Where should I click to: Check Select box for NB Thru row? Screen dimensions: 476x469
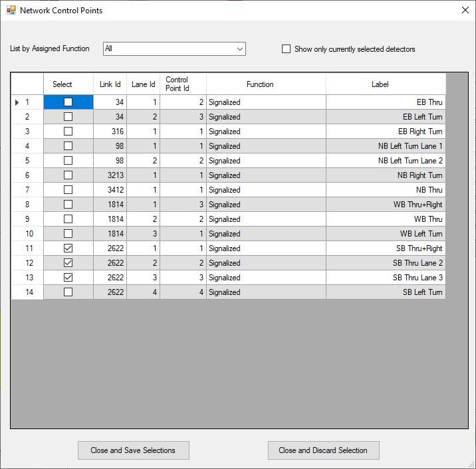pos(68,189)
